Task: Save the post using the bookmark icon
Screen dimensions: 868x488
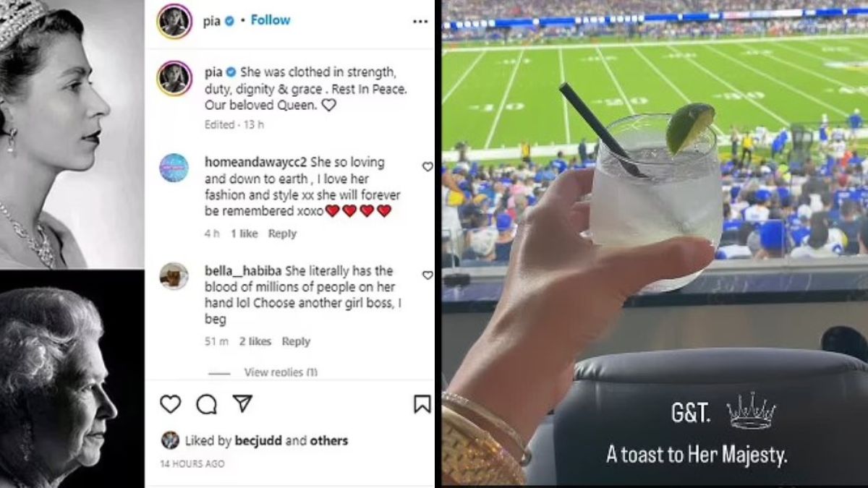Action: coord(422,404)
